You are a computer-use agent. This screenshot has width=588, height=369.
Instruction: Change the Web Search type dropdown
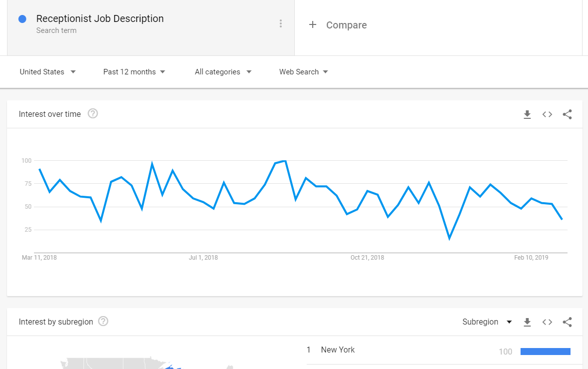click(x=303, y=71)
